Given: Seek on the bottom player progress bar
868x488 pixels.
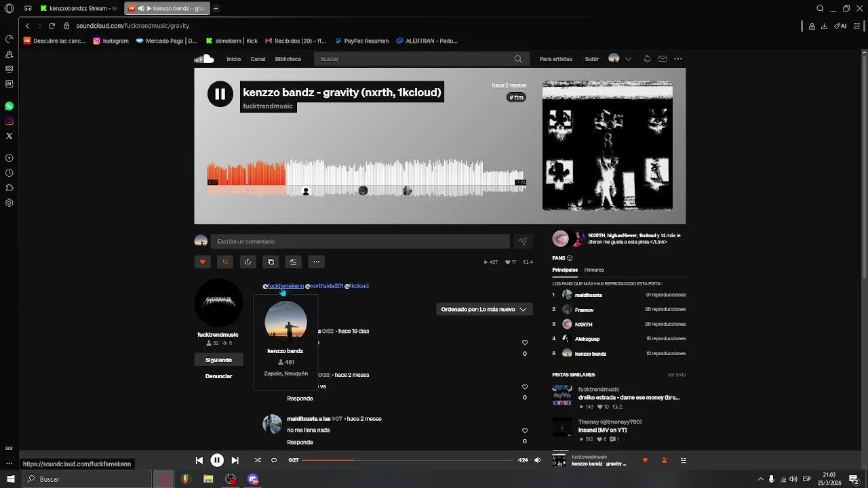Looking at the screenshot, I should tap(408, 460).
